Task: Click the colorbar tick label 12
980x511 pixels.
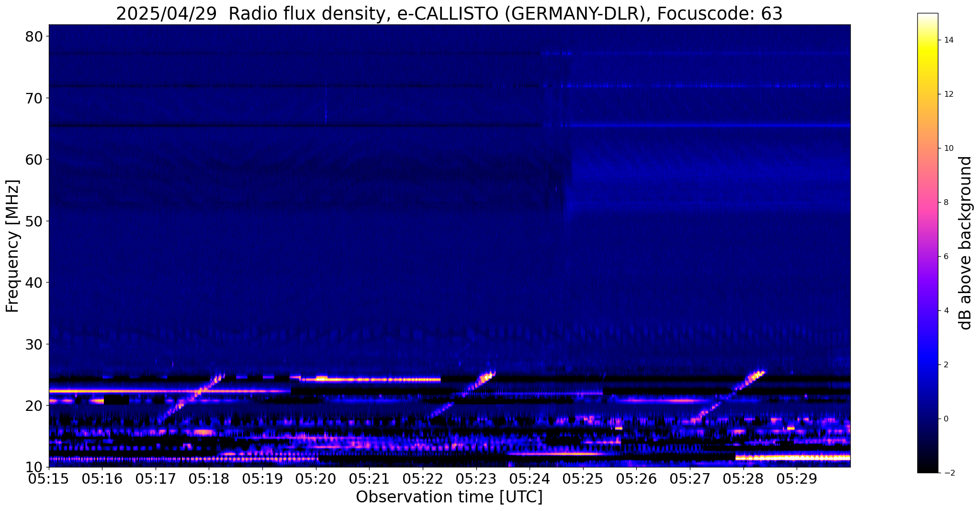Action: [948, 94]
